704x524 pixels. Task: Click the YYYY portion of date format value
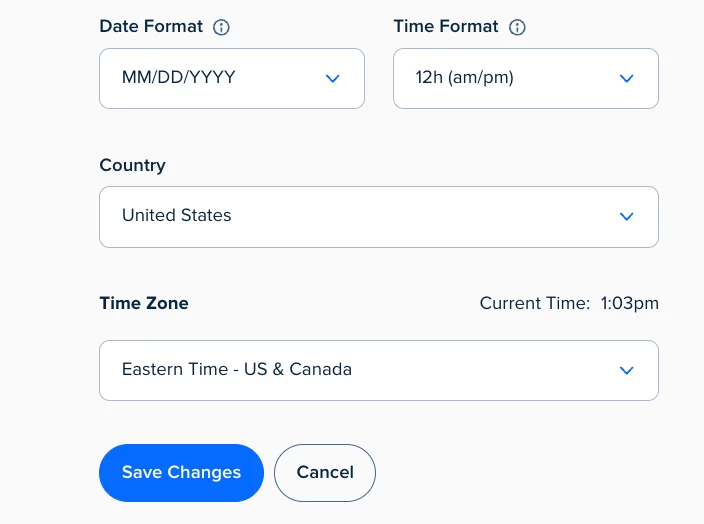tap(213, 77)
